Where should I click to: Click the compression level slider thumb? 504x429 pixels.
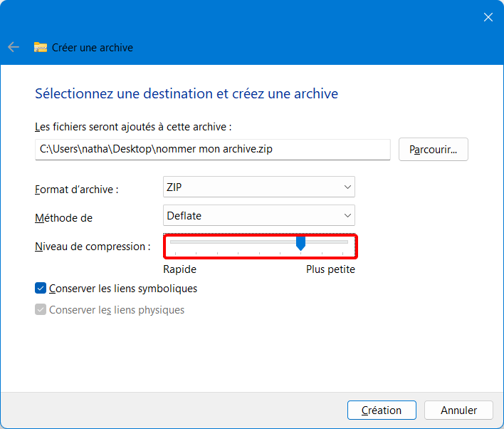click(300, 243)
